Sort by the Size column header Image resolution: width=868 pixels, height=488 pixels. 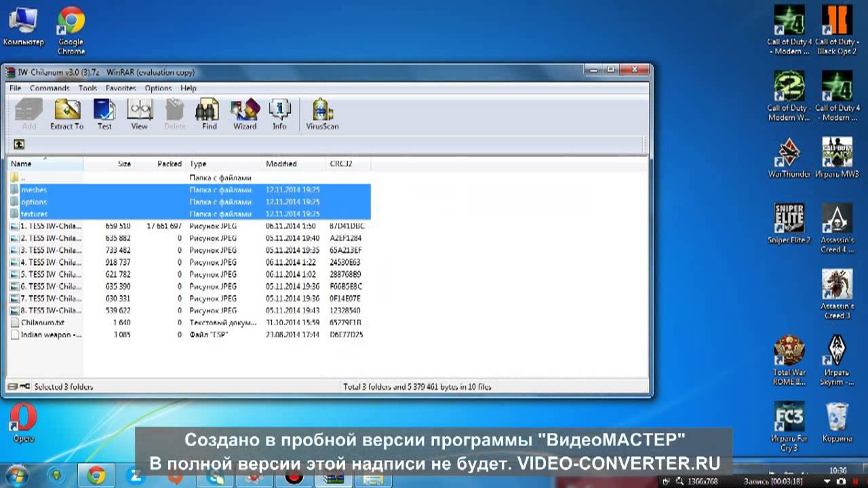108,163
